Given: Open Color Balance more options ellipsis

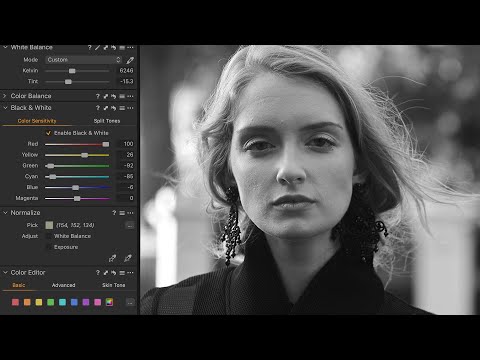Looking at the screenshot, I should point(130,96).
